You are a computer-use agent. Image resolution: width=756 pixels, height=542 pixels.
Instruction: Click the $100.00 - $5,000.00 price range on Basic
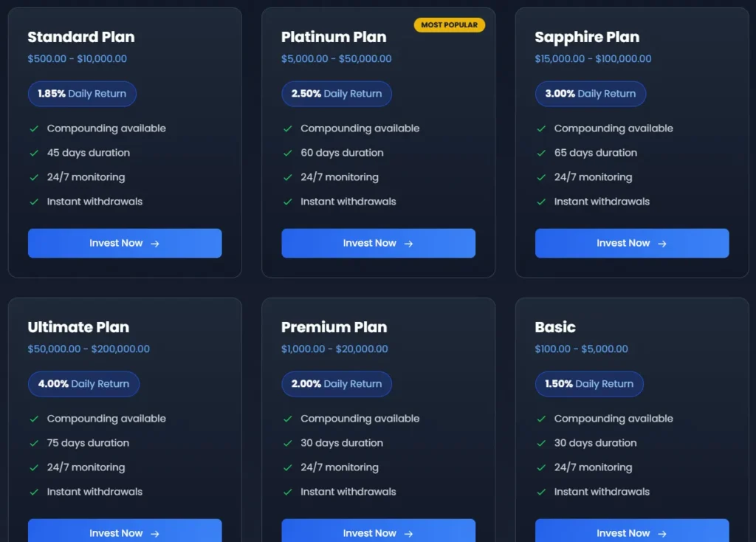[581, 349]
